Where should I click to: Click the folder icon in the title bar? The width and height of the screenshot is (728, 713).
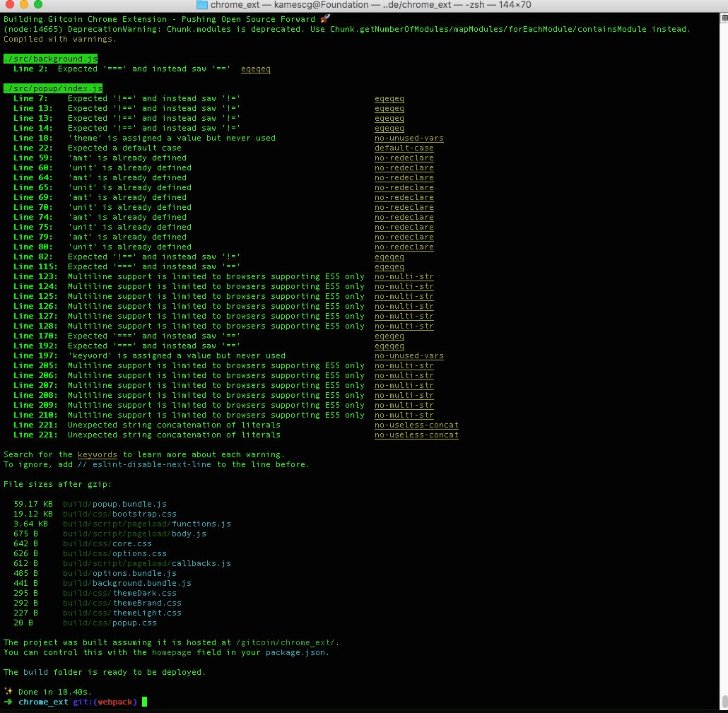[x=202, y=5]
